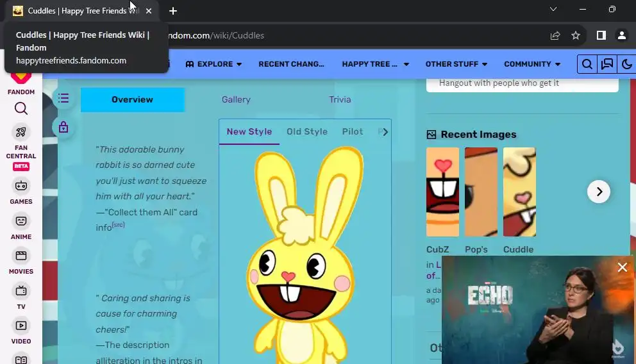This screenshot has height=364, width=636.
Task: Open Movies section in sidebar
Action: pyautogui.click(x=21, y=261)
